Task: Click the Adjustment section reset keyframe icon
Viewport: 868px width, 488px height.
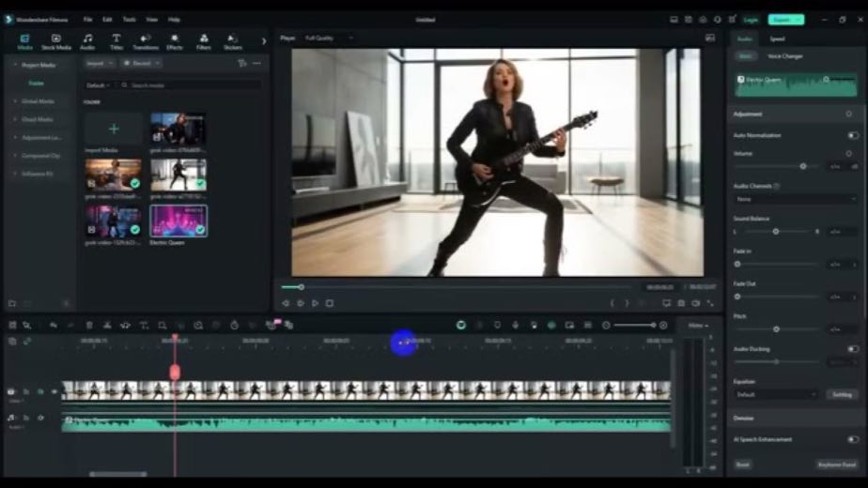Action: (848, 114)
